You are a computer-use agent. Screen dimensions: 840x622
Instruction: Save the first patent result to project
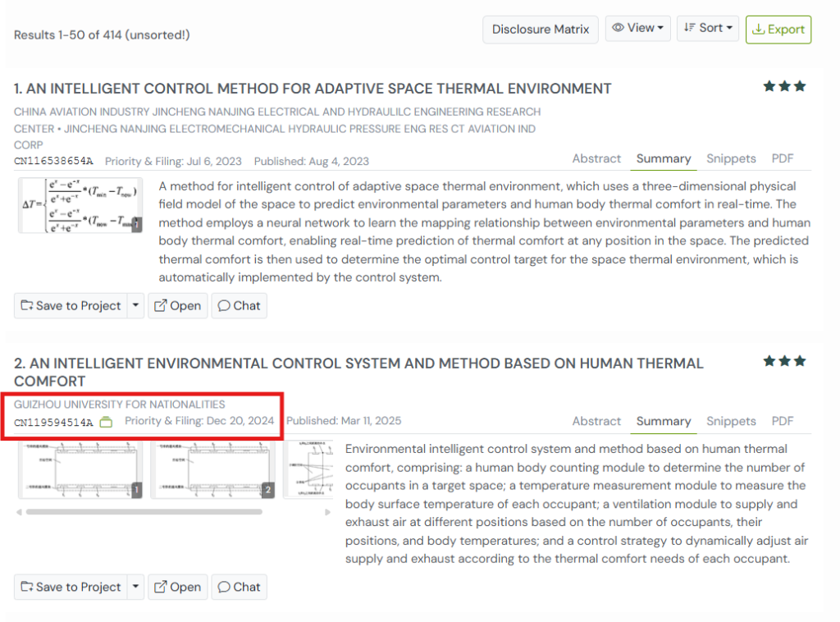tap(71, 306)
